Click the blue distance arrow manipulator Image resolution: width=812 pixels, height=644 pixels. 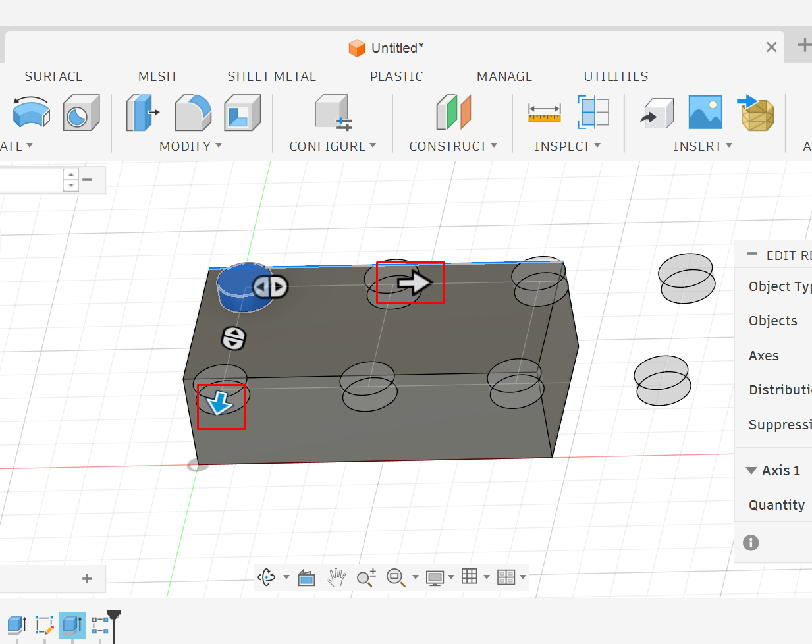pos(219,402)
